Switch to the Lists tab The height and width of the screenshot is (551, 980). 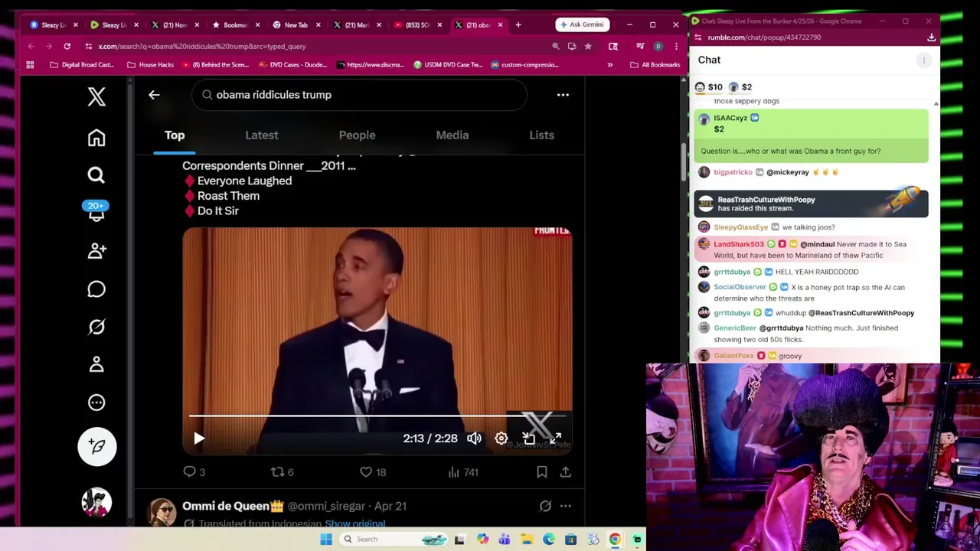(x=542, y=135)
